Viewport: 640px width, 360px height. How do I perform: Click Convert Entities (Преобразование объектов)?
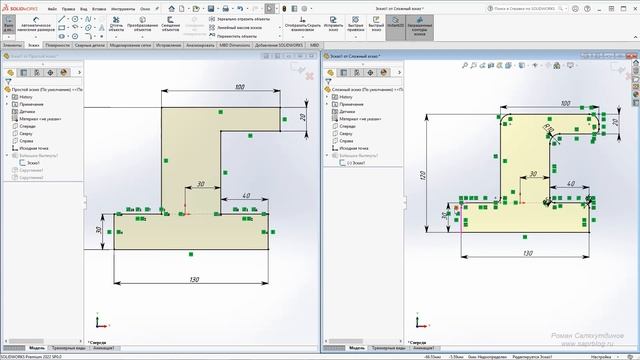coord(142,24)
